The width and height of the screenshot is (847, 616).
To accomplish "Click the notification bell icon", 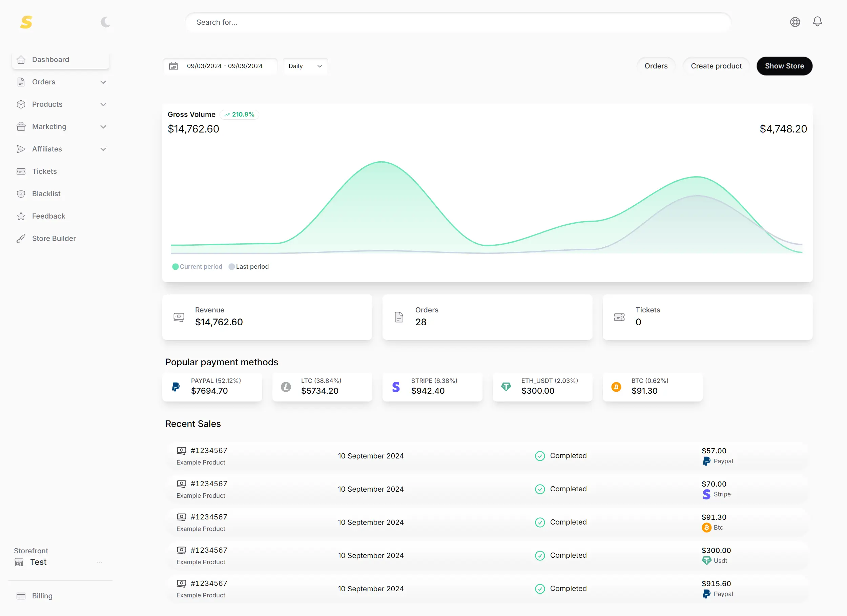I will pos(817,22).
